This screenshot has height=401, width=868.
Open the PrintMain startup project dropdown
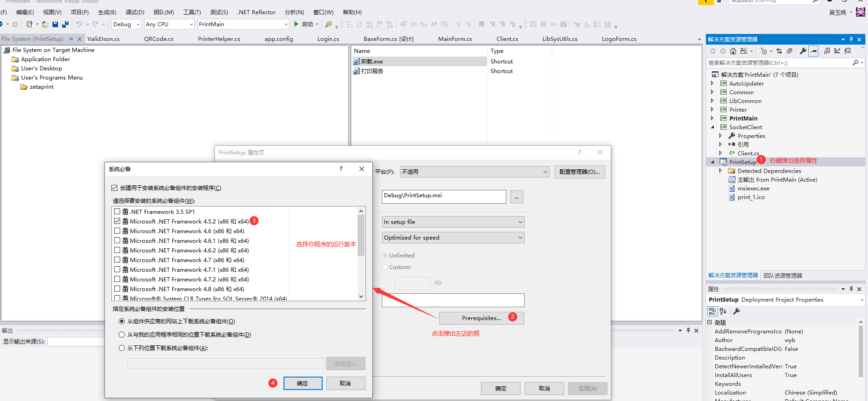coord(243,24)
